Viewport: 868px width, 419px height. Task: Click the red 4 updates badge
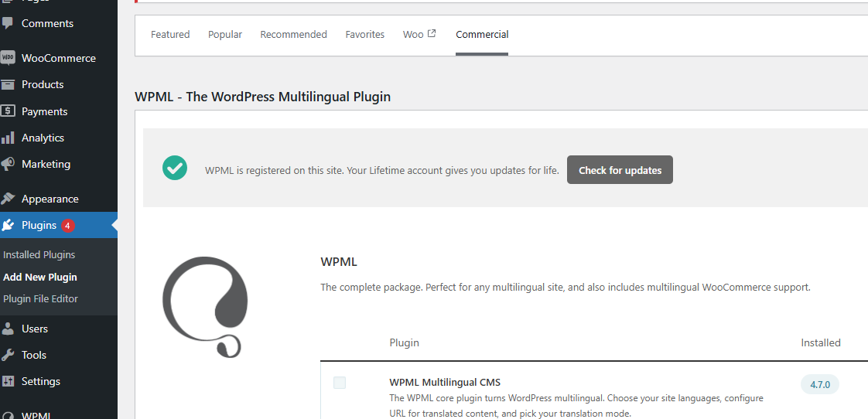click(x=68, y=225)
